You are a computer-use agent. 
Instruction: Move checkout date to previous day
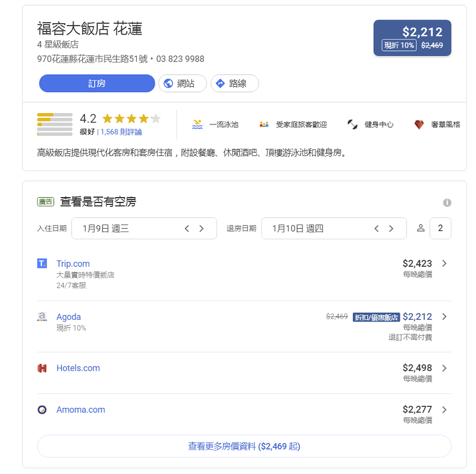point(377,229)
